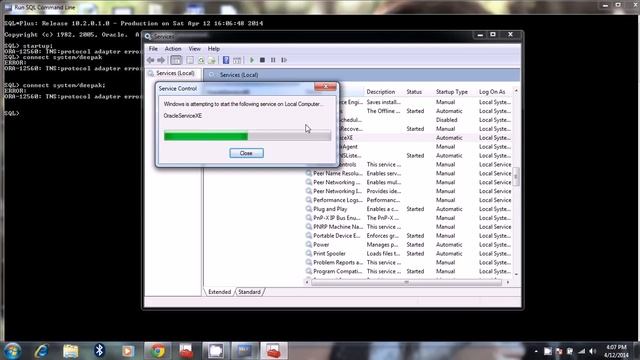This screenshot has height=360, width=640.
Task: Open the Action menu in Services
Action: pos(173,49)
